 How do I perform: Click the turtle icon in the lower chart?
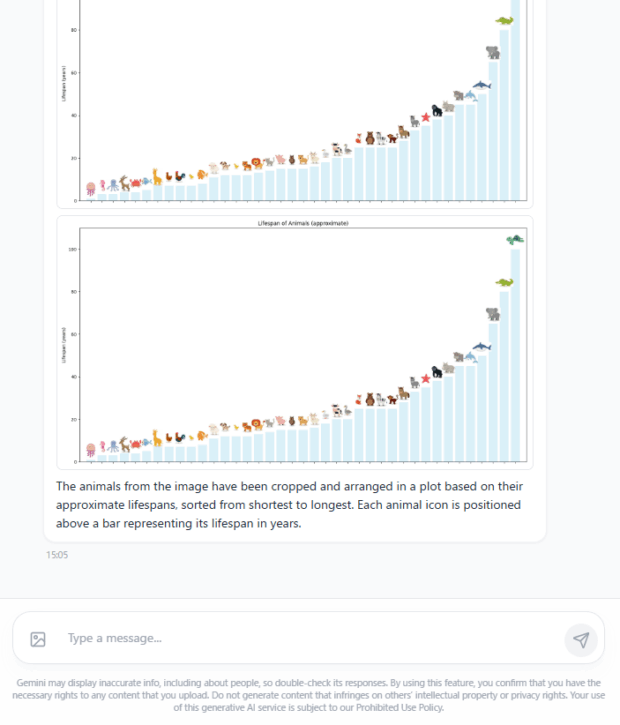click(x=515, y=239)
